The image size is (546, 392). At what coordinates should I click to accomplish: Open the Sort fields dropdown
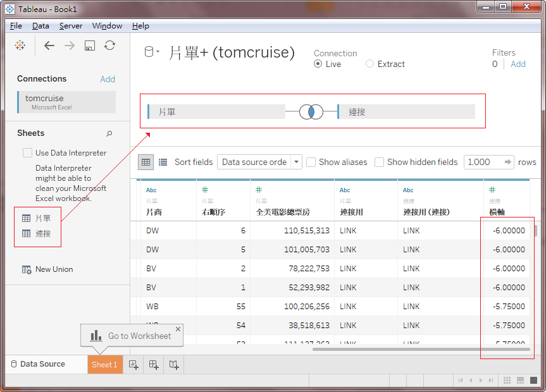259,162
